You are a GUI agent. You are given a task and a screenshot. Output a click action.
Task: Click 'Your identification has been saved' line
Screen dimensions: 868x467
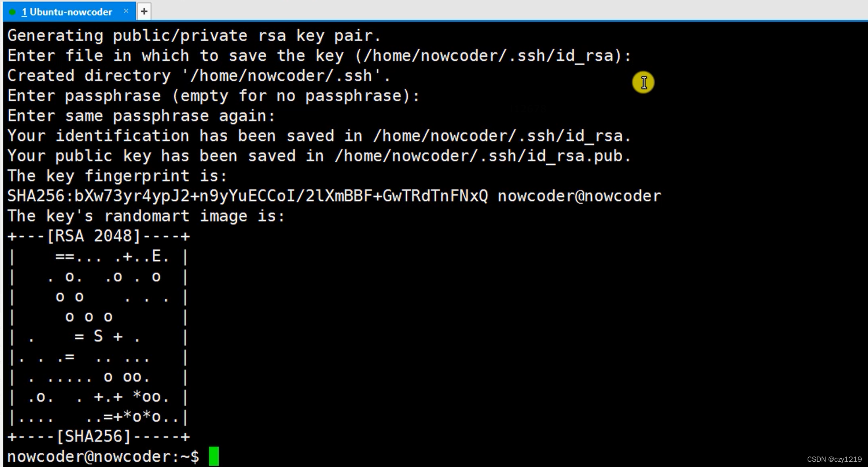tap(319, 136)
